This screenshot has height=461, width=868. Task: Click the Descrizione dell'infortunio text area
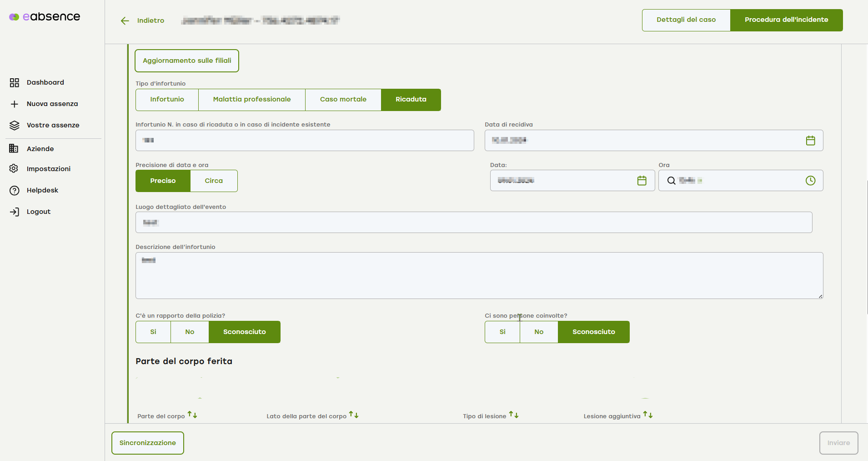tap(479, 275)
